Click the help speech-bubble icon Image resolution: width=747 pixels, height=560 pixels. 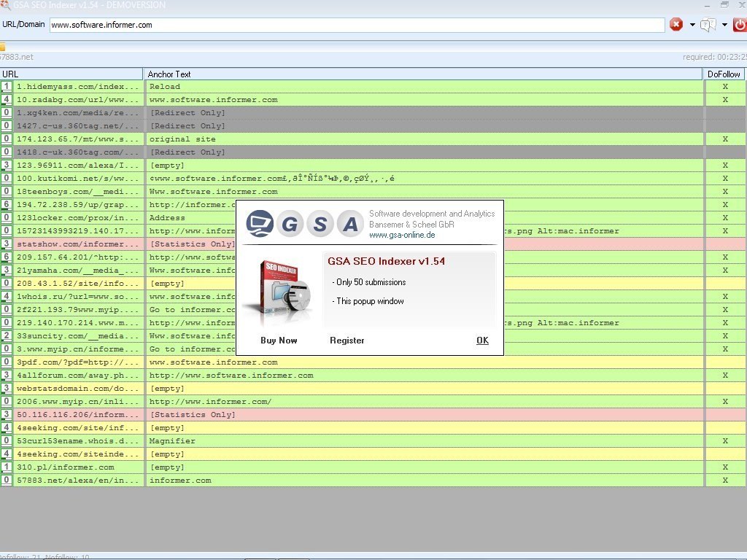[708, 25]
